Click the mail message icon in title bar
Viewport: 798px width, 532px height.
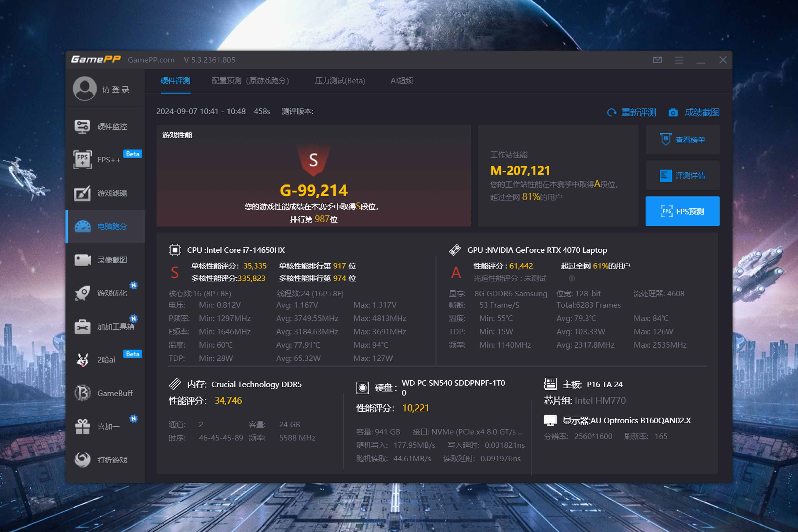(x=657, y=60)
